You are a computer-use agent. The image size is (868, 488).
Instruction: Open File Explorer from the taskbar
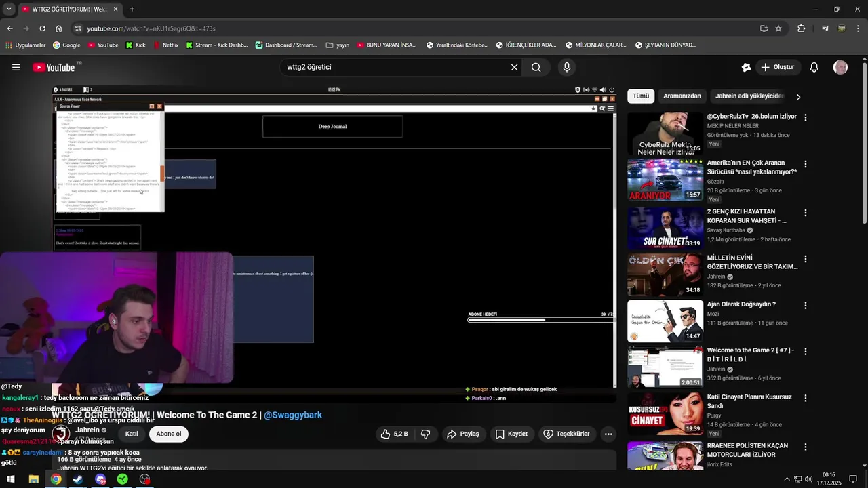(x=33, y=479)
